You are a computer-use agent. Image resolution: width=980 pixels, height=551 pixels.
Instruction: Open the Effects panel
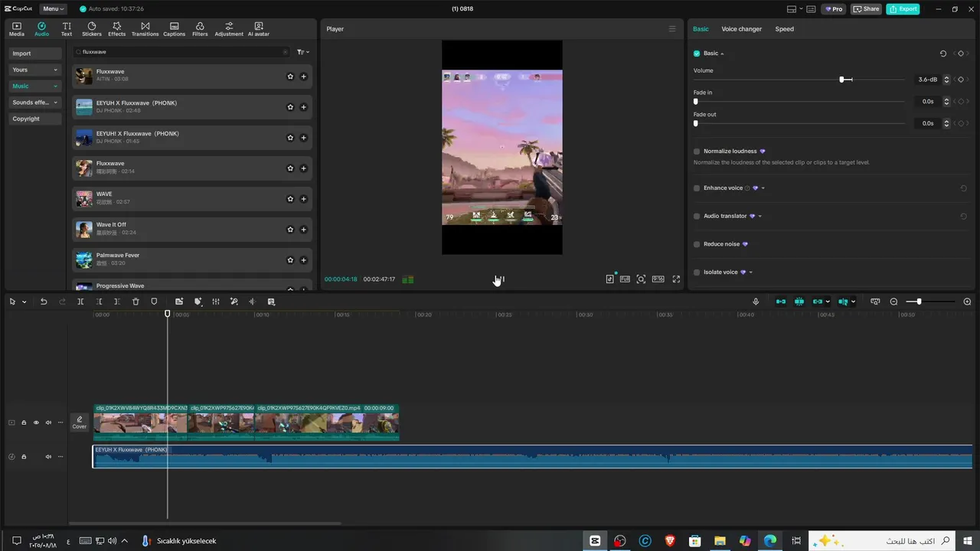pyautogui.click(x=116, y=29)
